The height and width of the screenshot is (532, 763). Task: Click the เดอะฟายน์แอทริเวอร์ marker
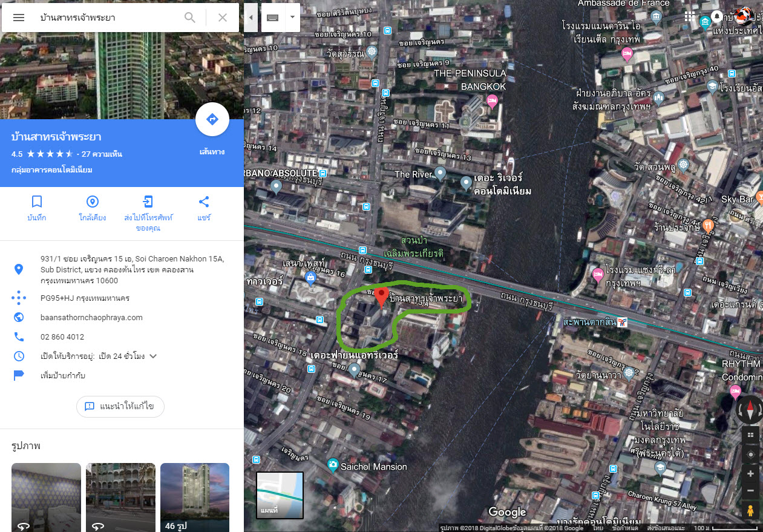355,370
